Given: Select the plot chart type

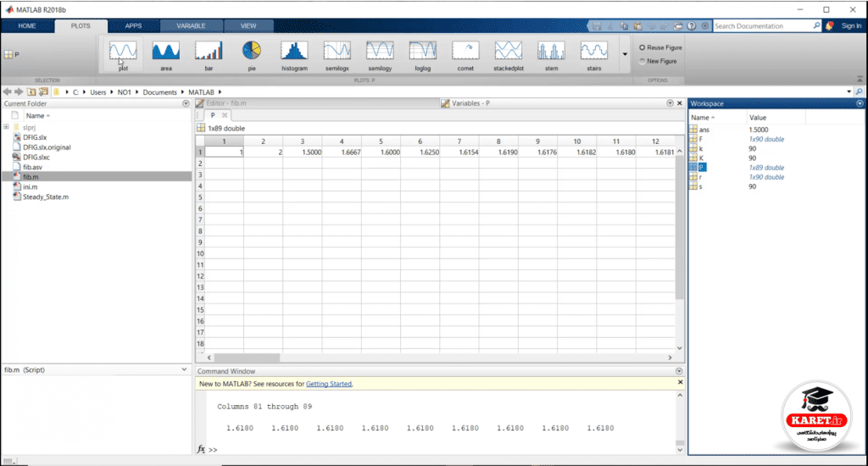Looking at the screenshot, I should tap(123, 55).
